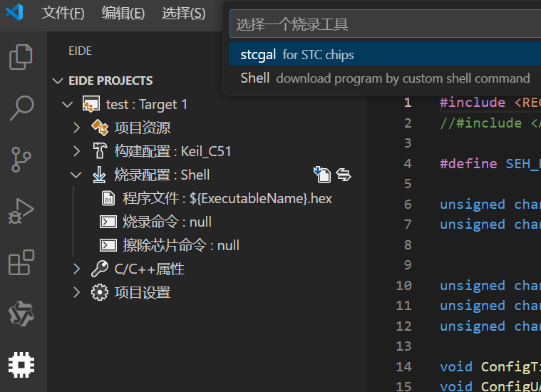The height and width of the screenshot is (392, 541).
Task: Click line number 10 in editor
Action: coord(403,285)
